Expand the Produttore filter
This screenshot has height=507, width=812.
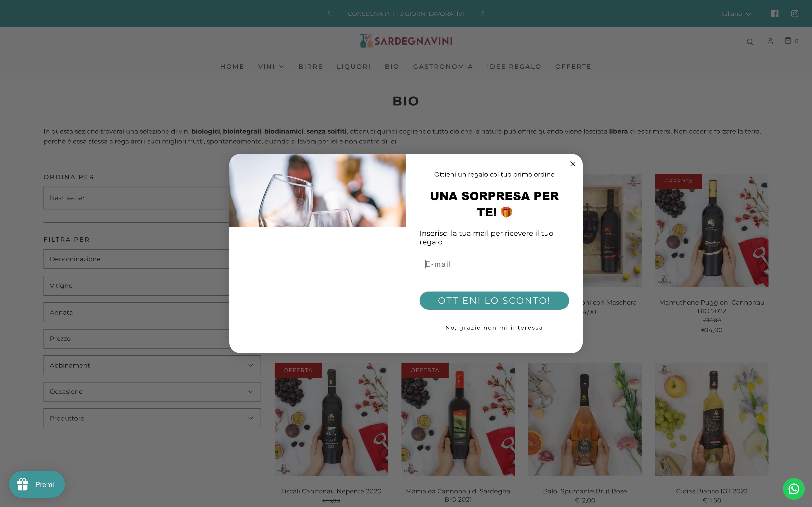[x=152, y=418]
